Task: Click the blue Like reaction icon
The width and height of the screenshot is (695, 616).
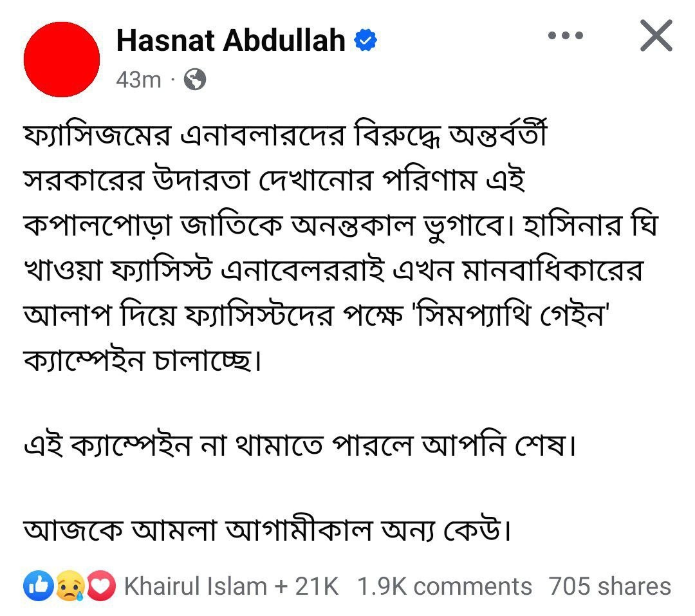Action: pos(39,586)
